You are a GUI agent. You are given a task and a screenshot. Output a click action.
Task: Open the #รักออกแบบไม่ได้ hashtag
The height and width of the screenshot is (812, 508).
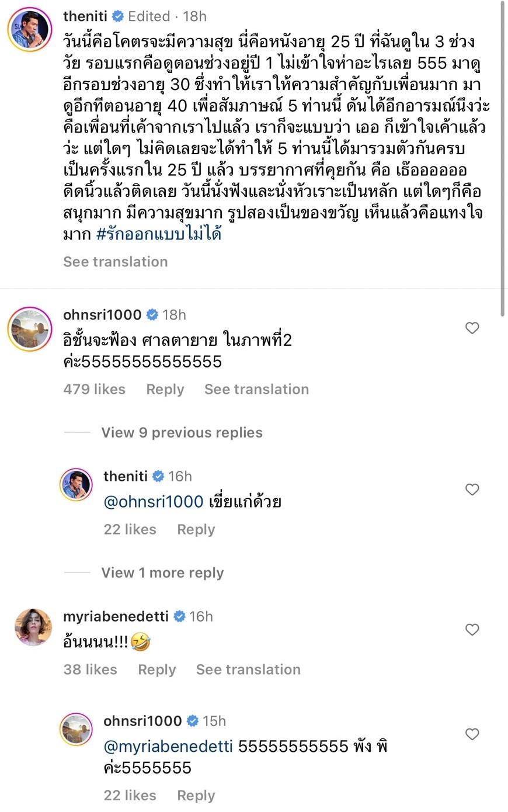coord(158,234)
